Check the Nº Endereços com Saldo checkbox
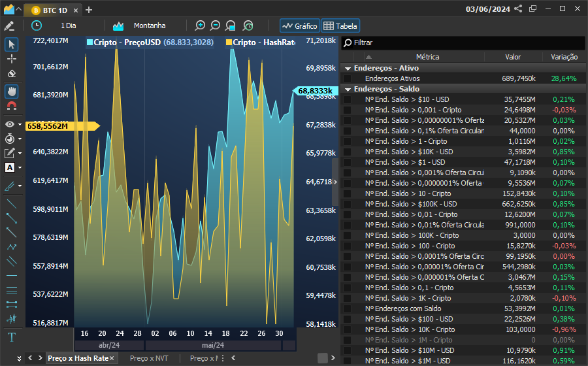The image size is (588, 366). pos(348,308)
